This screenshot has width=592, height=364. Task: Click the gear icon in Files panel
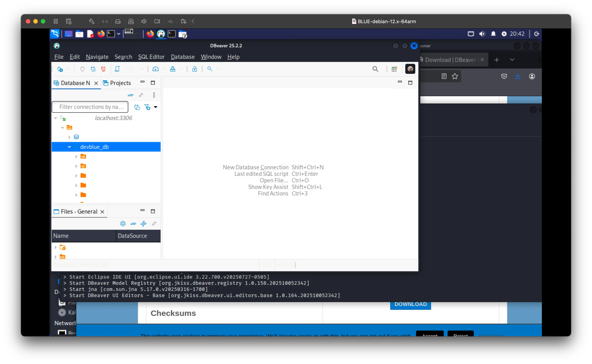(123, 224)
